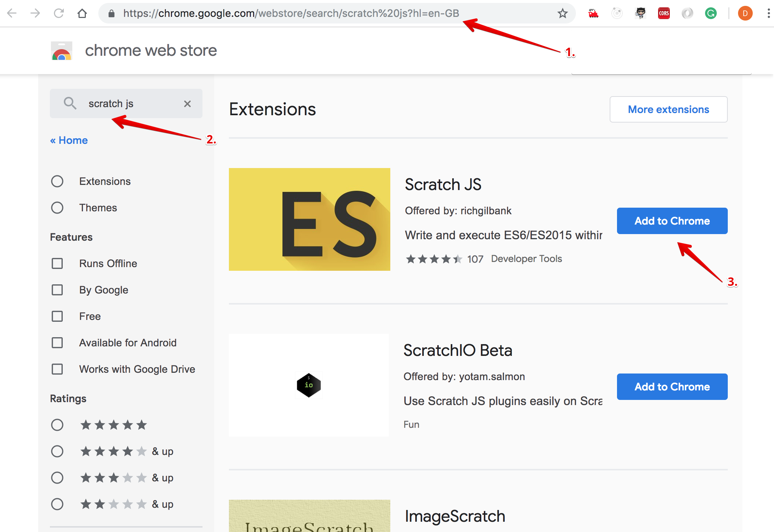Filter by five-star rating only
The height and width of the screenshot is (532, 774).
click(57, 425)
